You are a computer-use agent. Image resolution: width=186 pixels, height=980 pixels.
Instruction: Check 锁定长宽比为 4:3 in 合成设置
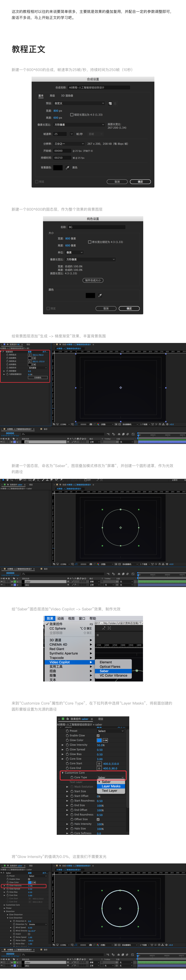(72, 114)
